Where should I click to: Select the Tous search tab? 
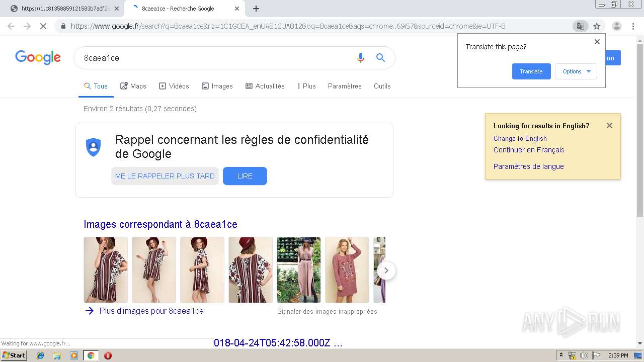(x=96, y=86)
